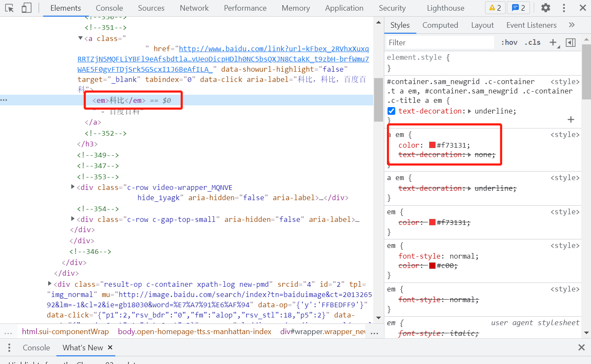Viewport: 591px width, 364px height.
Task: Show more Styles pane tabs chevron
Action: [x=572, y=25]
